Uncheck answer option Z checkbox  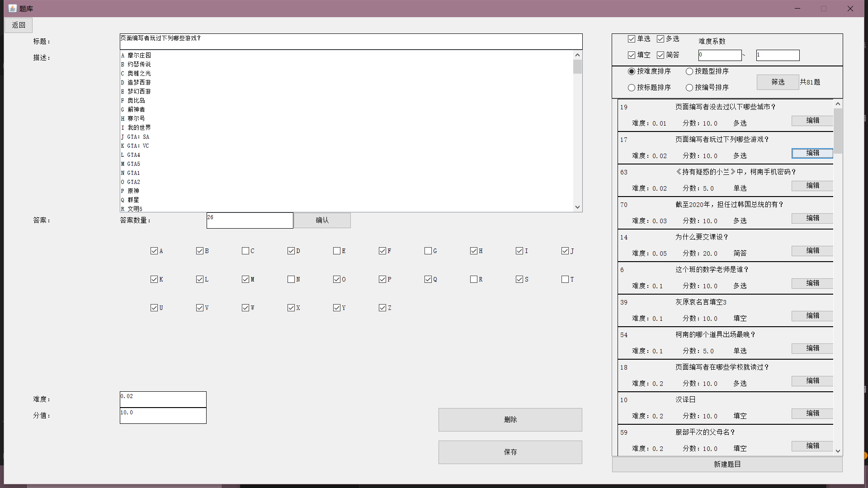click(x=382, y=308)
